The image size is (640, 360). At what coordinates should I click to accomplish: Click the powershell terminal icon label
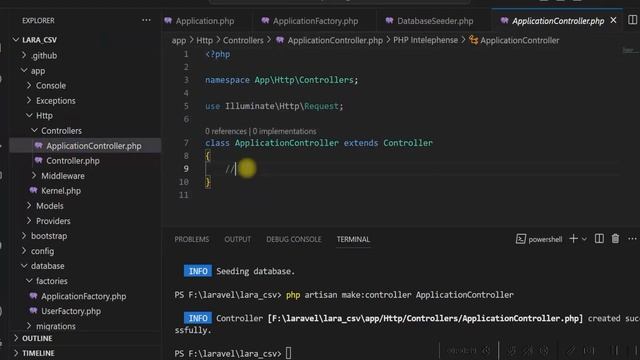[539, 239]
